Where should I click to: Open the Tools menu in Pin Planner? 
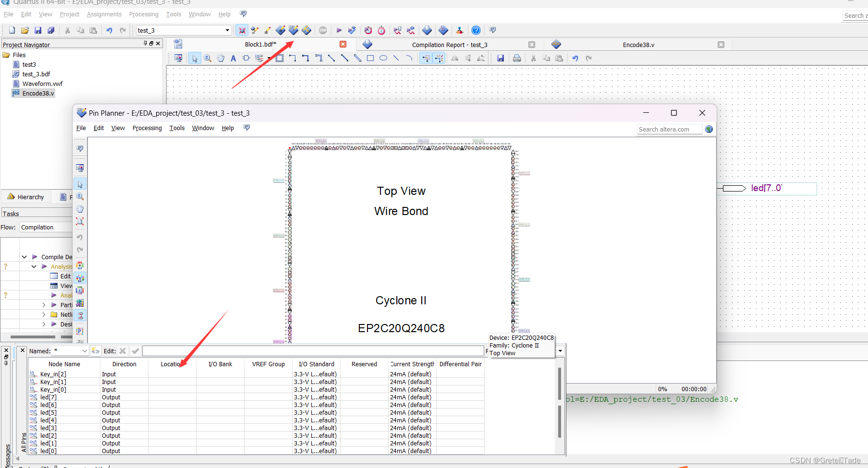177,128
